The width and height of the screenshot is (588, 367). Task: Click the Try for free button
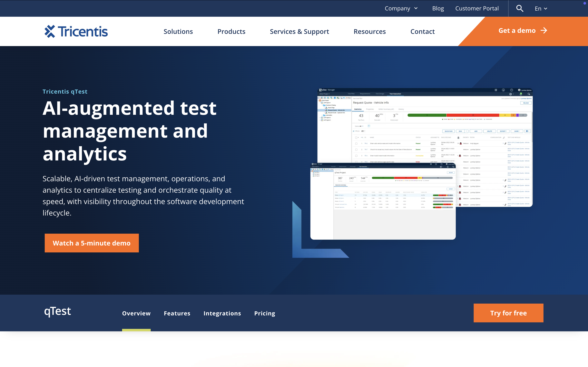pos(508,313)
